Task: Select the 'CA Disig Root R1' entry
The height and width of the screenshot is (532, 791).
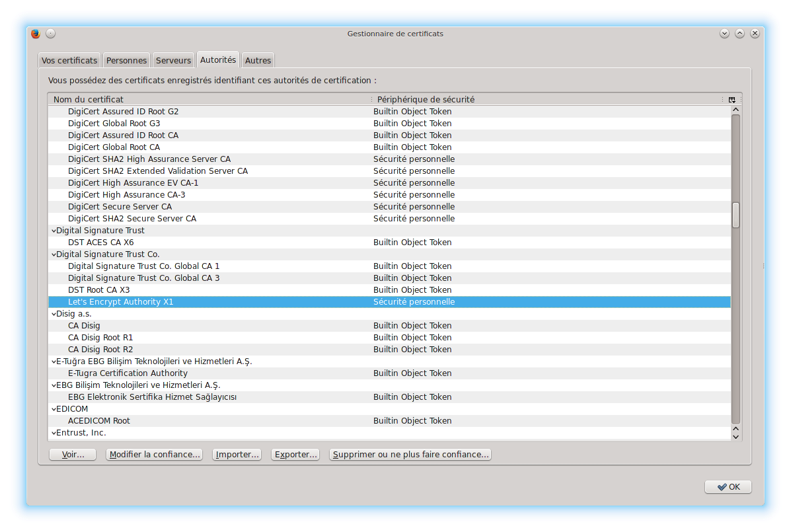Action: point(389,338)
